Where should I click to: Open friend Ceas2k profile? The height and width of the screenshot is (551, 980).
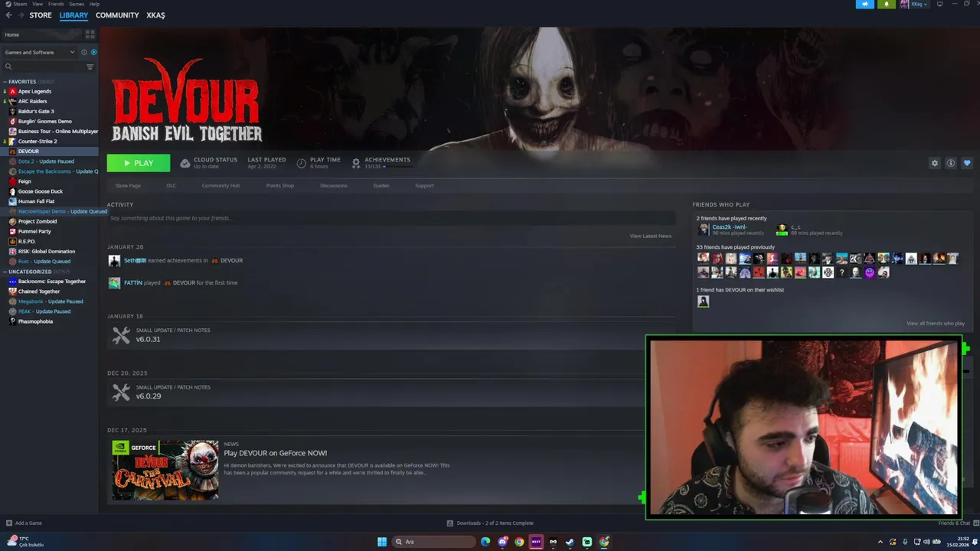point(729,227)
